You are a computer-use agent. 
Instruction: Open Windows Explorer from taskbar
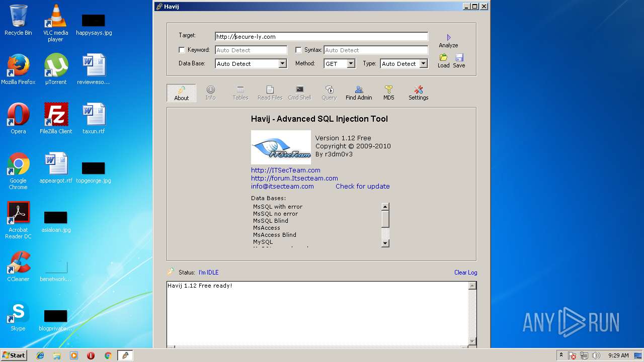click(x=57, y=355)
